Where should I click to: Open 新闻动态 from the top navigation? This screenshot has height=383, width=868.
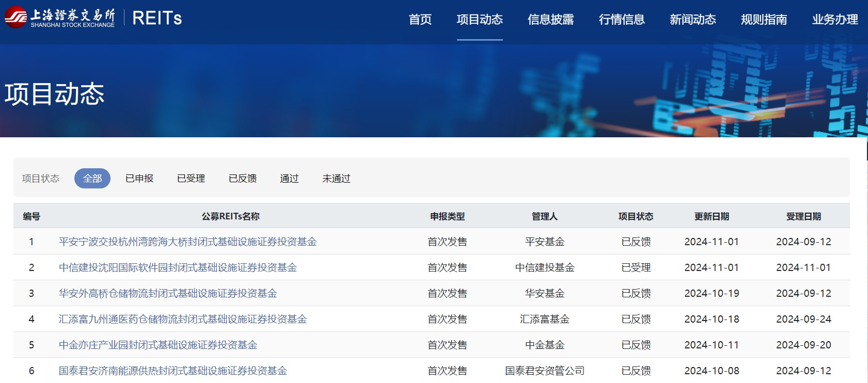tap(693, 20)
